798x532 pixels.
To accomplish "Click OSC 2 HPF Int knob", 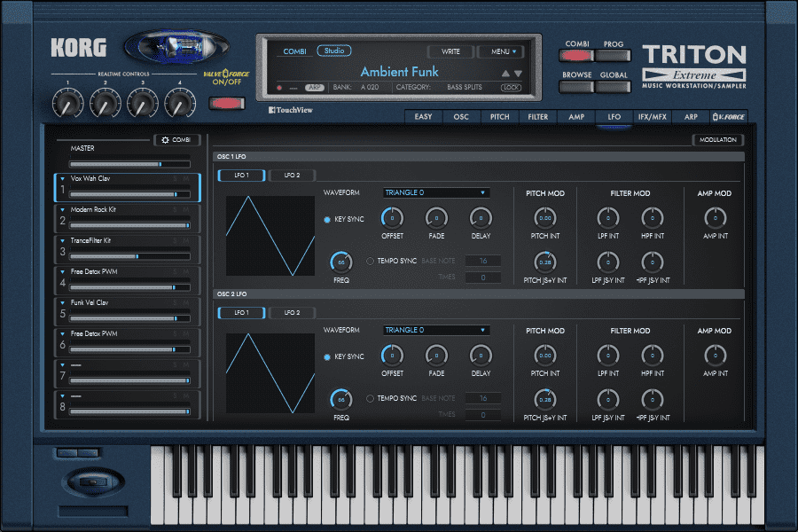I will (652, 356).
